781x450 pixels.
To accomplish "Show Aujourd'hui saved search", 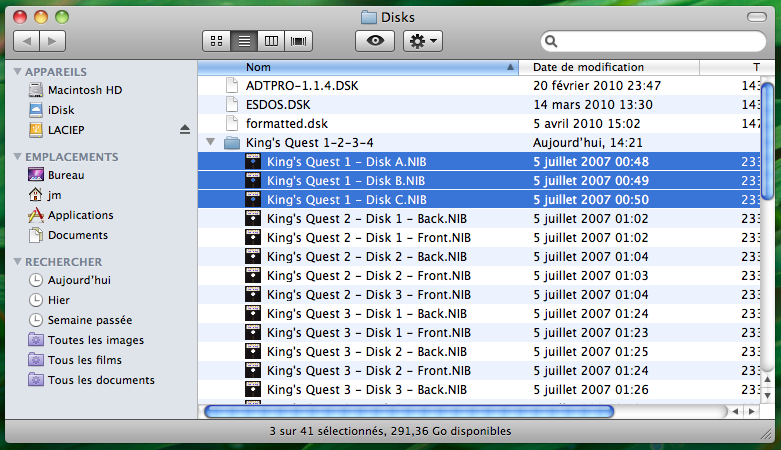I will click(x=70, y=280).
